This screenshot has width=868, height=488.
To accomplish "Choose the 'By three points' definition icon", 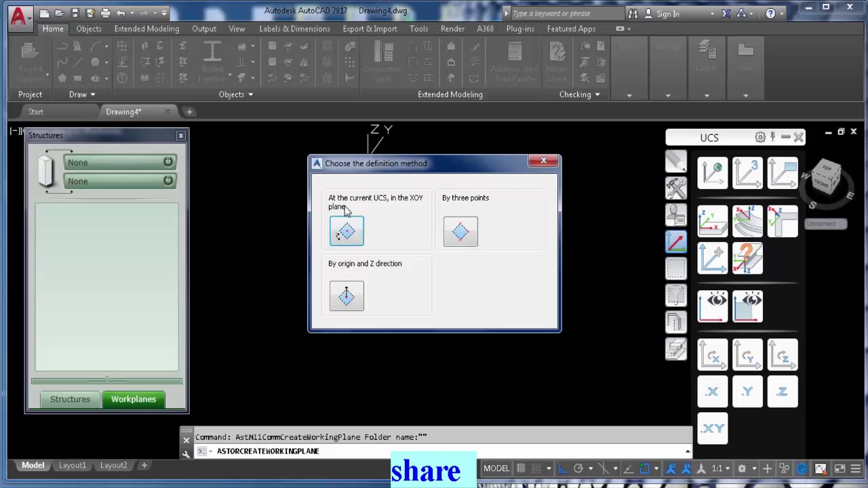I will 460,232.
